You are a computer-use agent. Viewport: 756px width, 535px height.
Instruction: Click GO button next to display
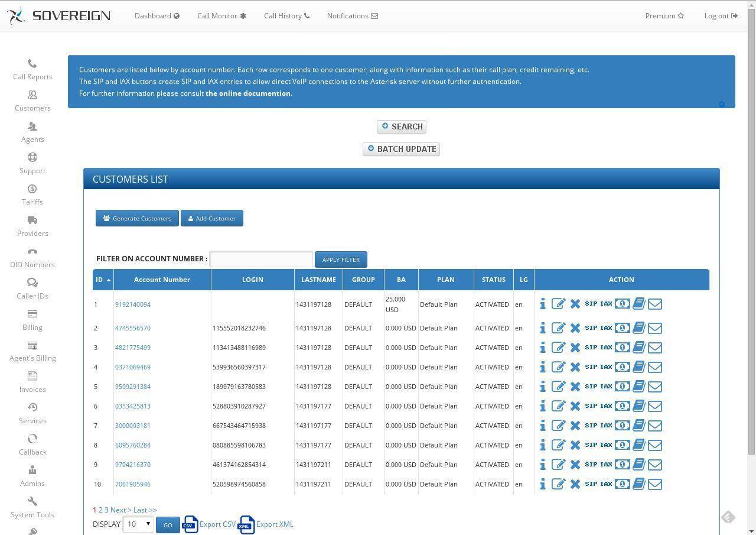click(x=168, y=525)
